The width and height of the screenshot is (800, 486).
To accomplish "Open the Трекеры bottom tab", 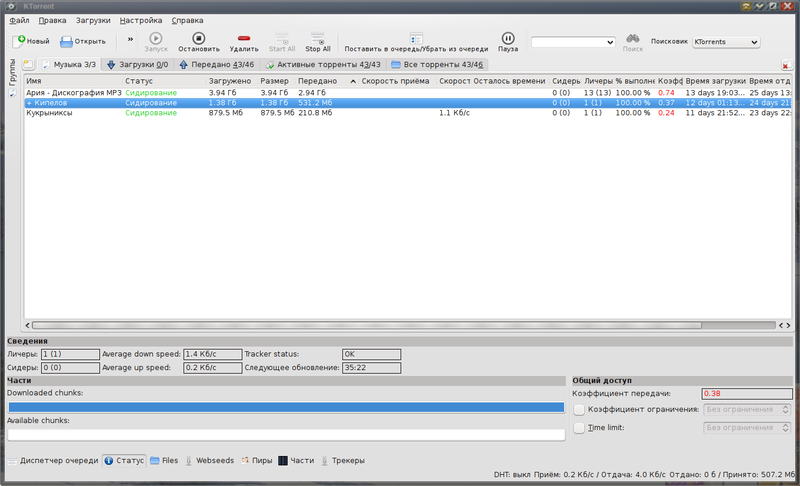I will pyautogui.click(x=343, y=461).
